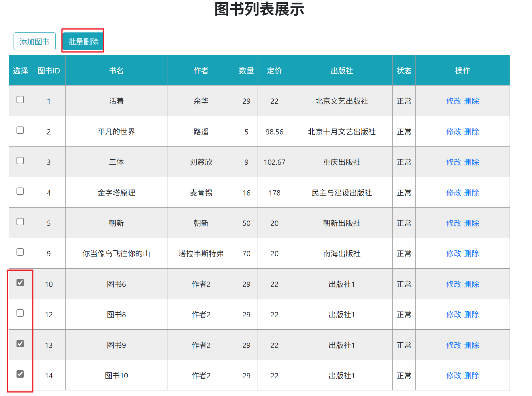Click 修改 in the 图书8 row

point(454,314)
